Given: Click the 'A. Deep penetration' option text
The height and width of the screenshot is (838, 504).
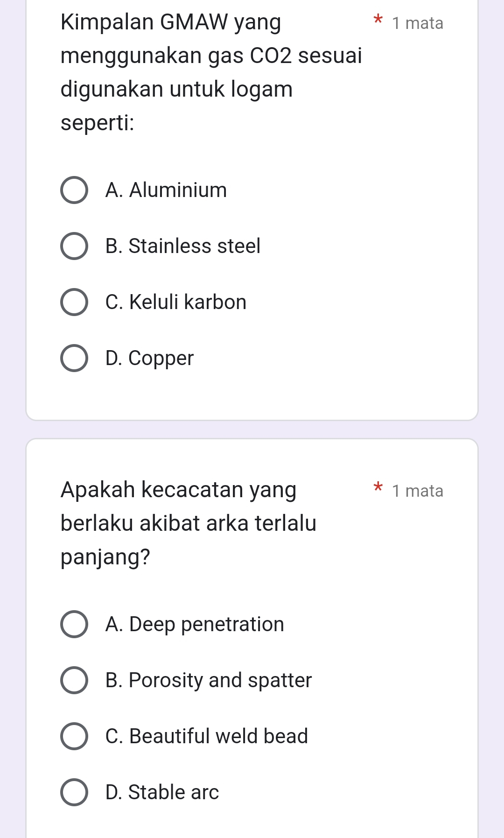Looking at the screenshot, I should point(195,624).
